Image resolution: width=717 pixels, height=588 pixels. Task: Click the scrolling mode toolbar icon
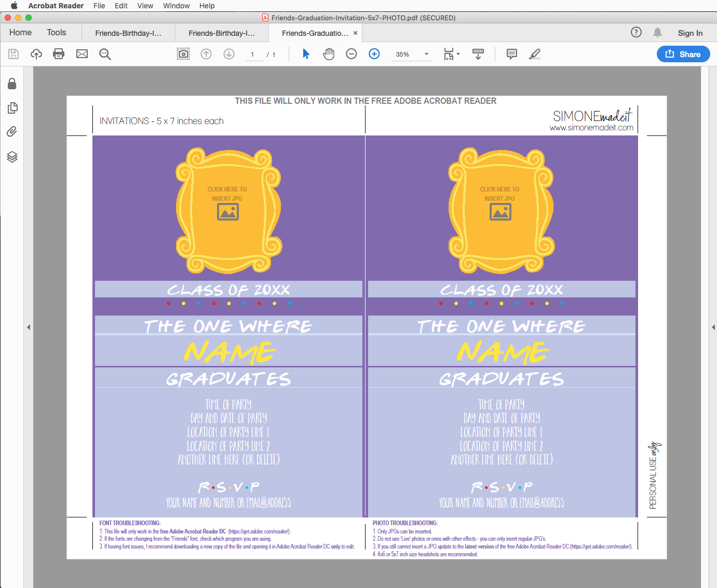(478, 54)
